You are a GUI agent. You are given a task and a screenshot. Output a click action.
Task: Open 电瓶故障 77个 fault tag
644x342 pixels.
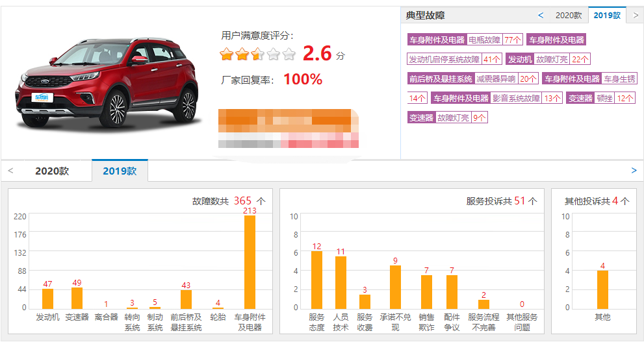(465, 40)
